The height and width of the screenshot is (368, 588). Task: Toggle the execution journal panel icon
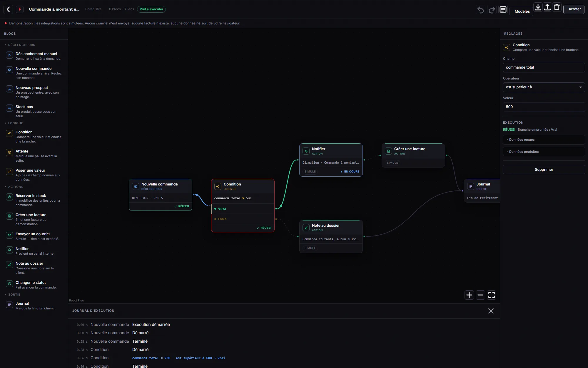(503, 10)
